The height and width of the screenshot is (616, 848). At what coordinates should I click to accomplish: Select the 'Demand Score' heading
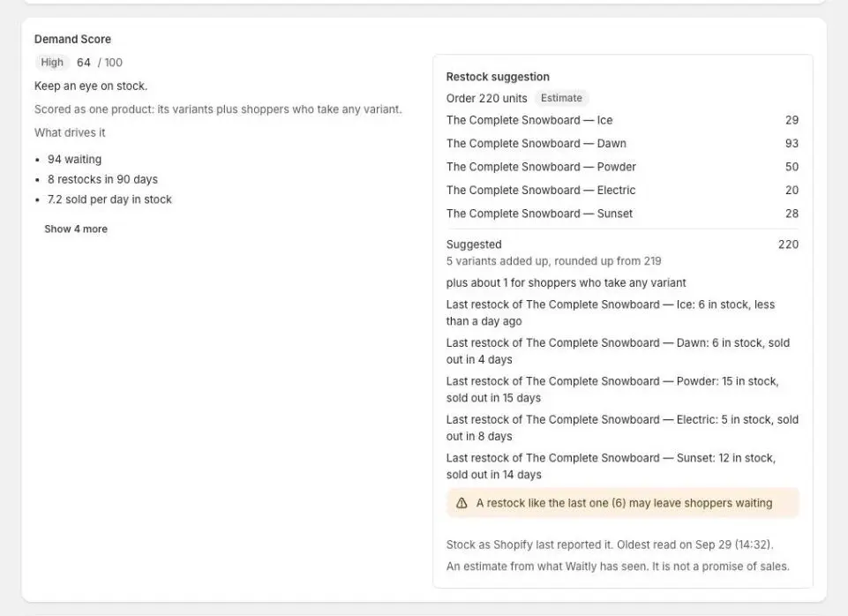coord(72,39)
